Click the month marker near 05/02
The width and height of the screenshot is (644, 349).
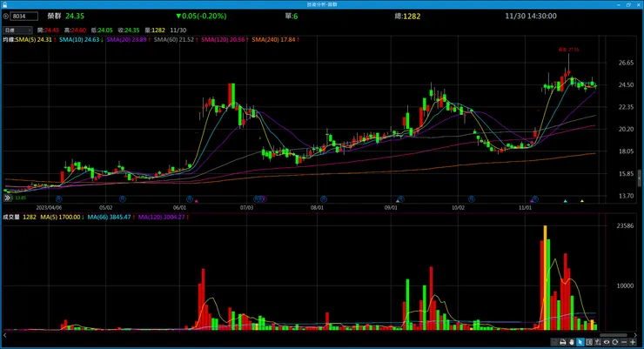[123, 198]
